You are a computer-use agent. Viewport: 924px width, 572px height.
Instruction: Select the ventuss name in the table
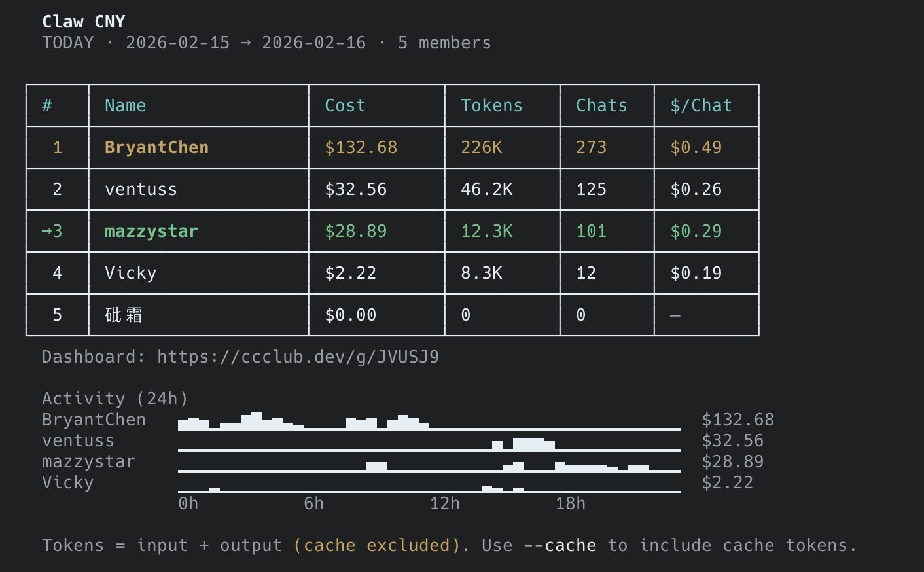[141, 189]
